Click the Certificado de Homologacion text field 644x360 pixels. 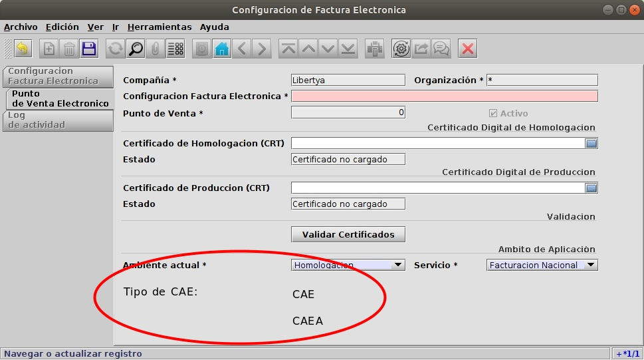(x=438, y=143)
